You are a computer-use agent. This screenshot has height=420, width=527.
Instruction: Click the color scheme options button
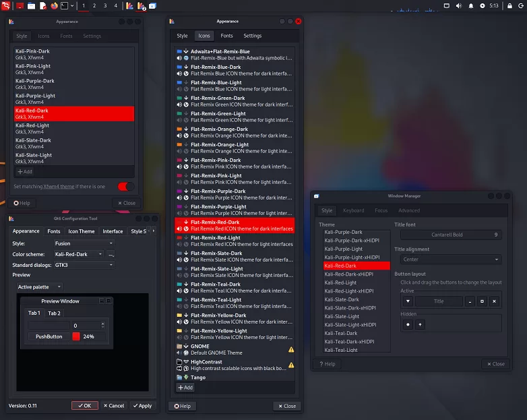(111, 254)
